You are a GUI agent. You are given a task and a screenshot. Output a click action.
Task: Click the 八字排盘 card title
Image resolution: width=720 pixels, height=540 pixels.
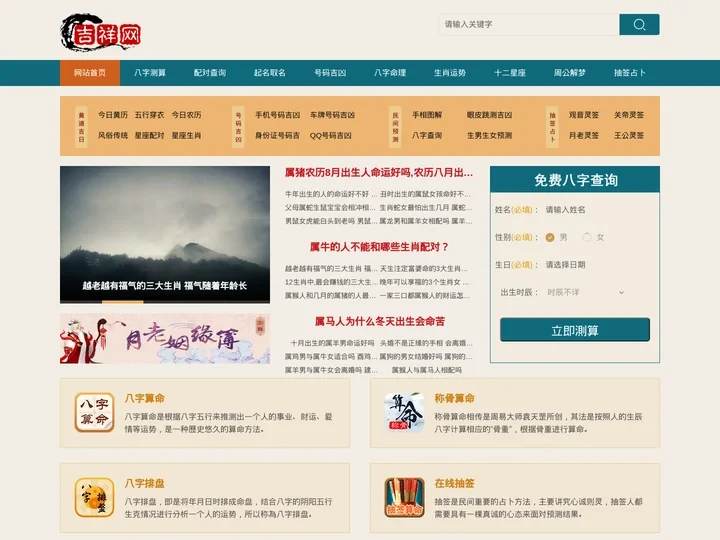tap(145, 484)
